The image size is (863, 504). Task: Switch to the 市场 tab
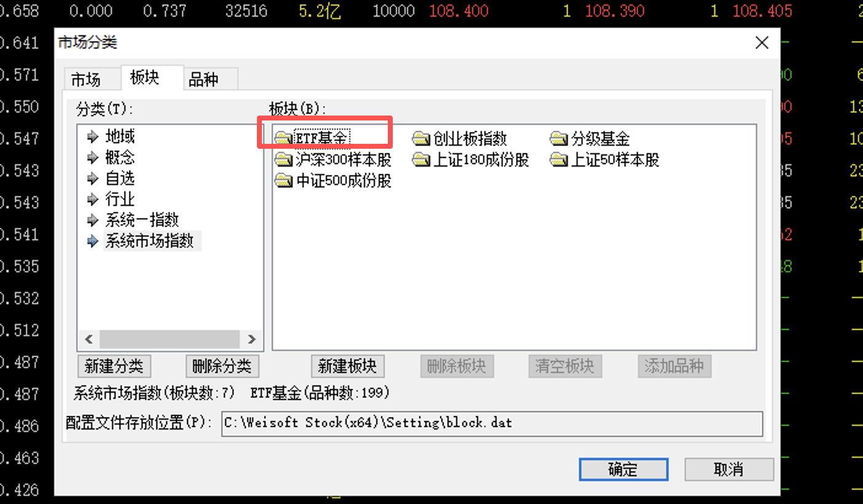pyautogui.click(x=86, y=79)
